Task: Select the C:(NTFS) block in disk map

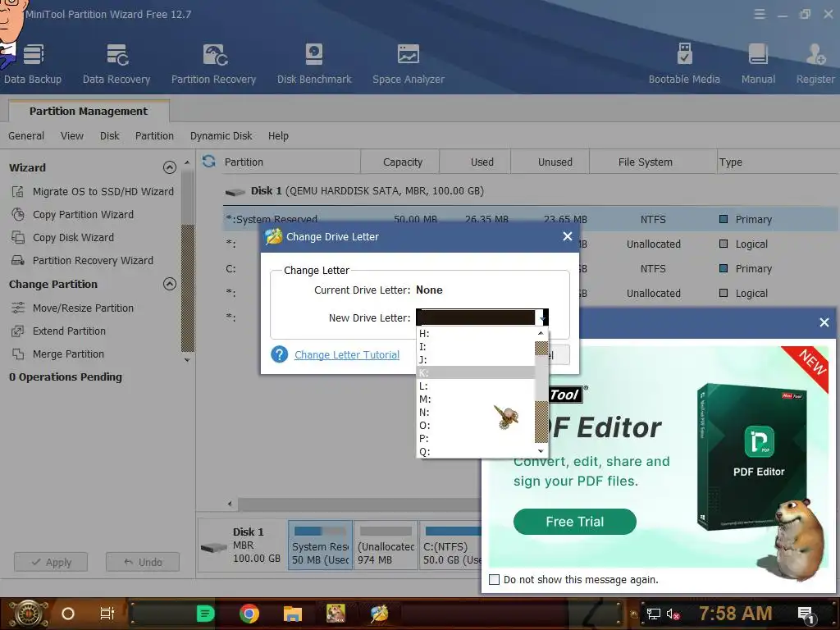Action: coord(450,545)
